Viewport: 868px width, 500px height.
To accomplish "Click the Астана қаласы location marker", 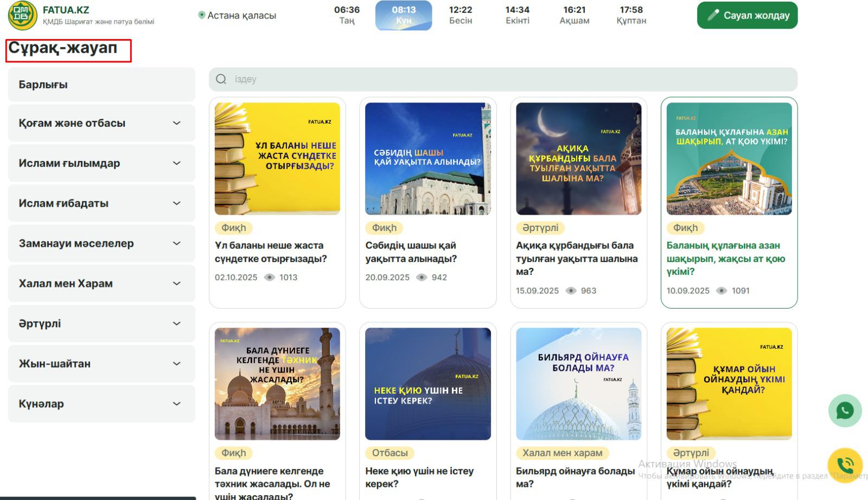I will point(202,15).
